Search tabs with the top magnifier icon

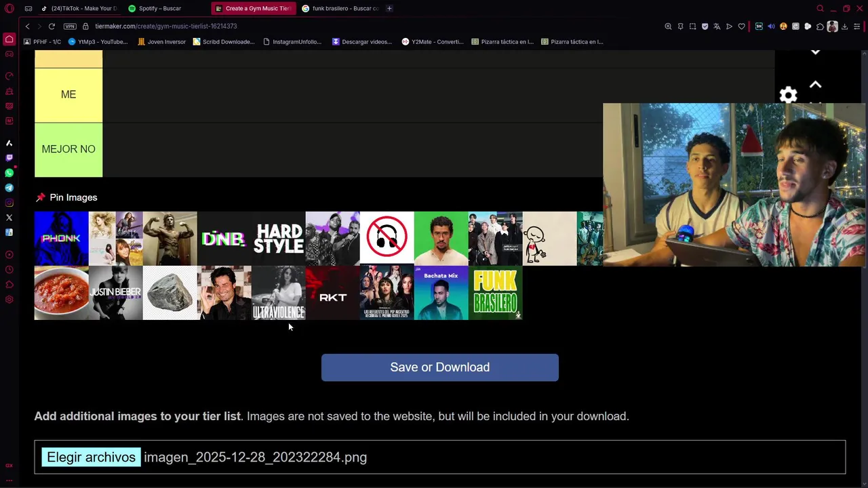click(820, 8)
